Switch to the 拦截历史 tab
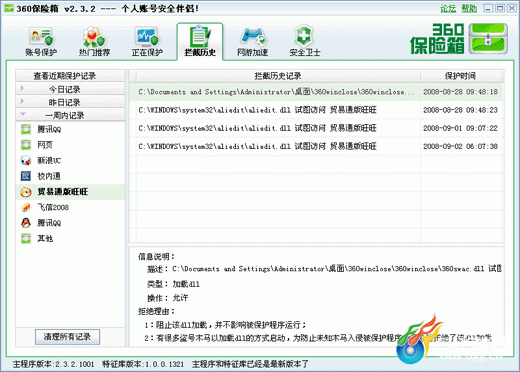520x372 pixels. pos(200,42)
